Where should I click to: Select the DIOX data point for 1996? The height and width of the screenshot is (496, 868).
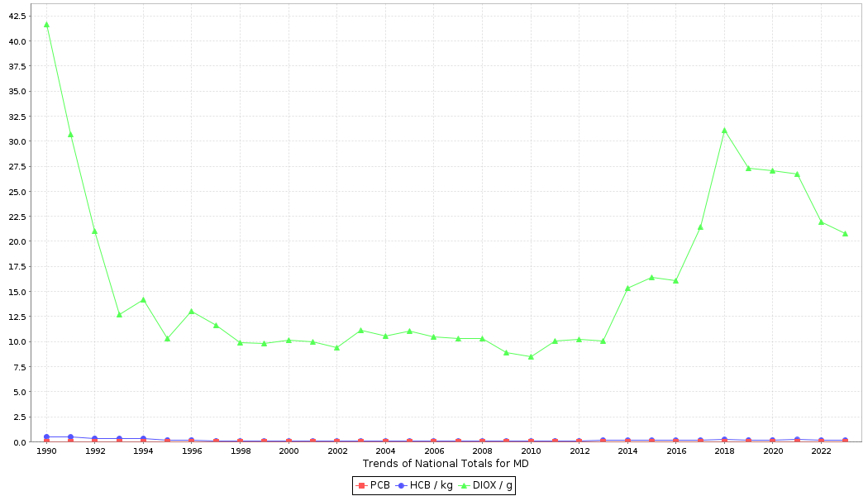tap(192, 312)
